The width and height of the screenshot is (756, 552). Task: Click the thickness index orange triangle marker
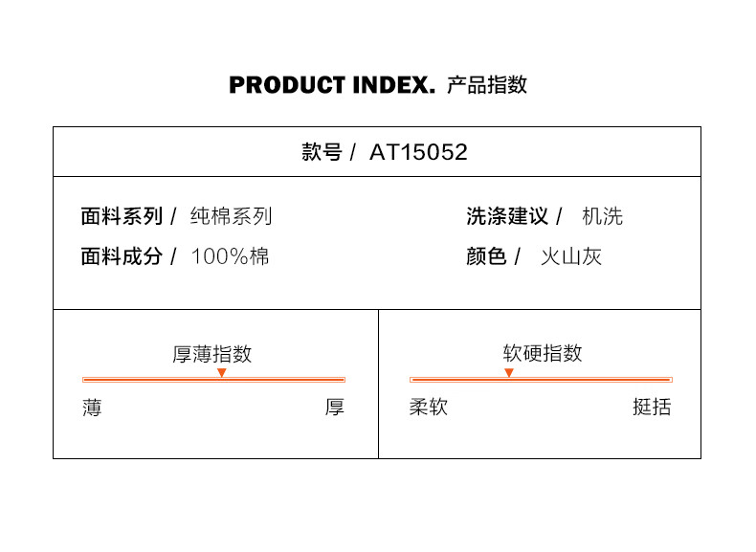(222, 373)
